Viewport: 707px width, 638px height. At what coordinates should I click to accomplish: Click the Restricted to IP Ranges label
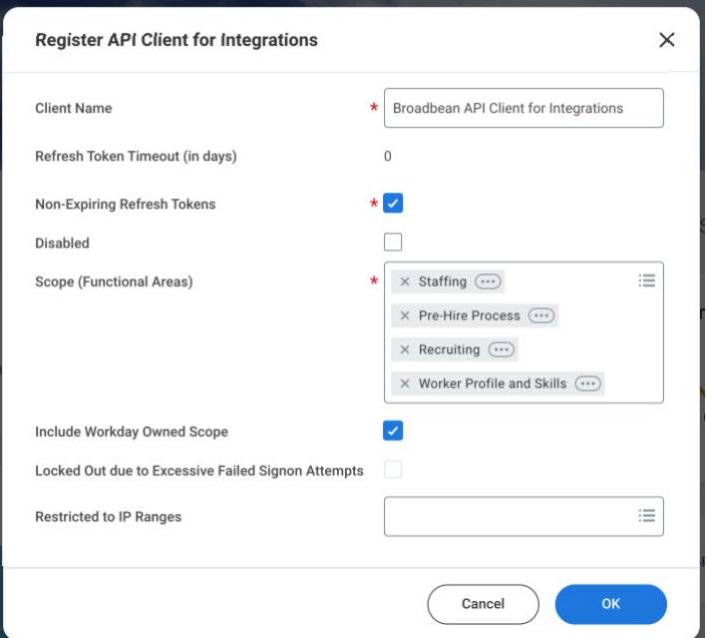coord(108,517)
